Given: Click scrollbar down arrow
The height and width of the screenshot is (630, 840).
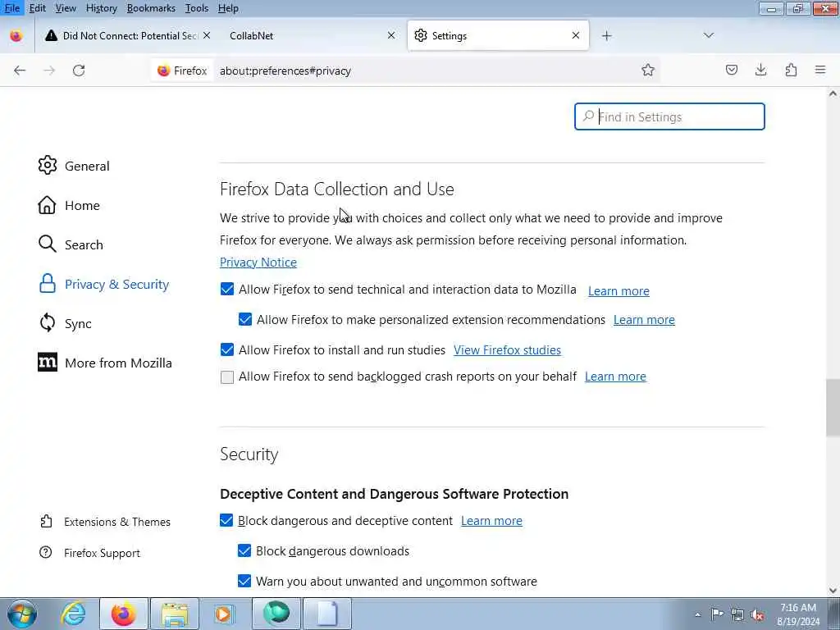Looking at the screenshot, I should click(x=833, y=591).
